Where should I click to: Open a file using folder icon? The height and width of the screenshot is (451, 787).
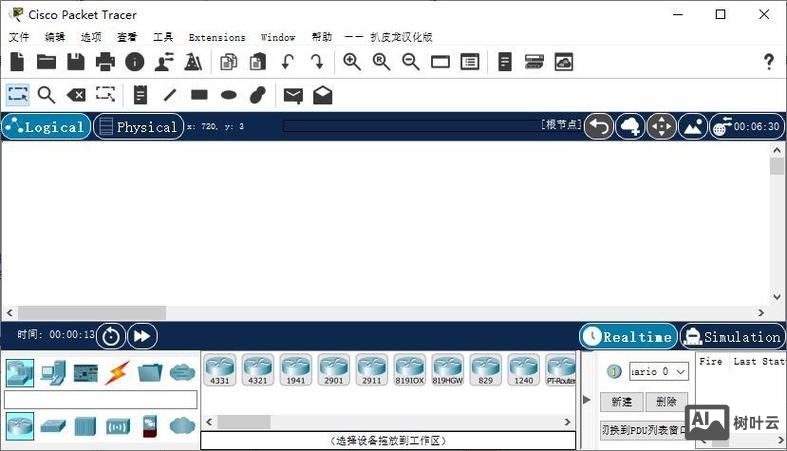pyautogui.click(x=46, y=62)
